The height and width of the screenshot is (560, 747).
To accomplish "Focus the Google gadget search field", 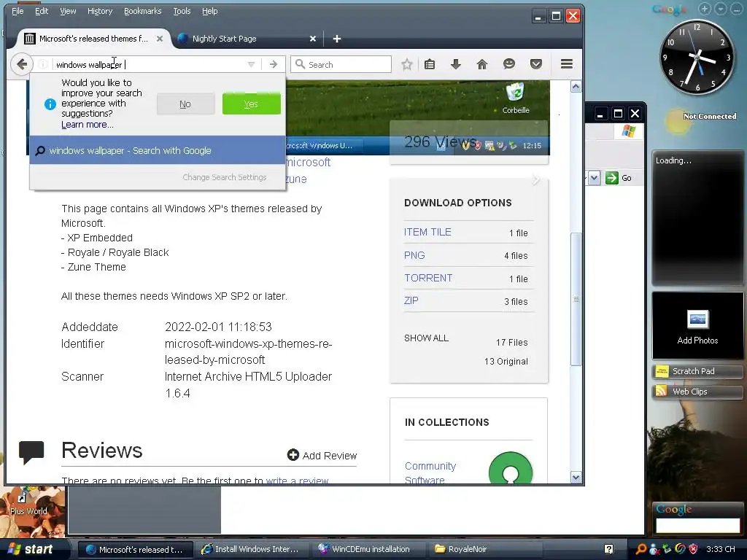I will 697,525.
